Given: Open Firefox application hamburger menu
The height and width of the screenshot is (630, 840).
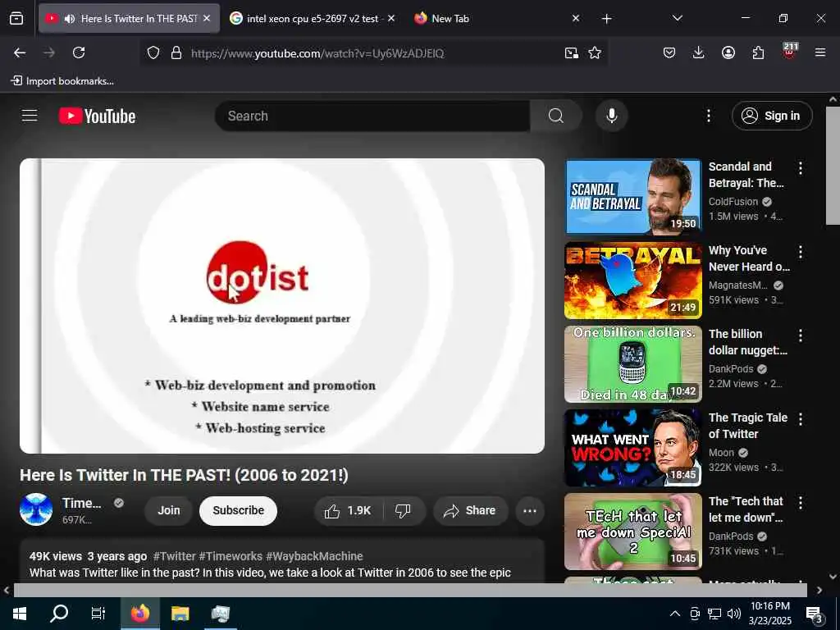Looking at the screenshot, I should pyautogui.click(x=820, y=52).
